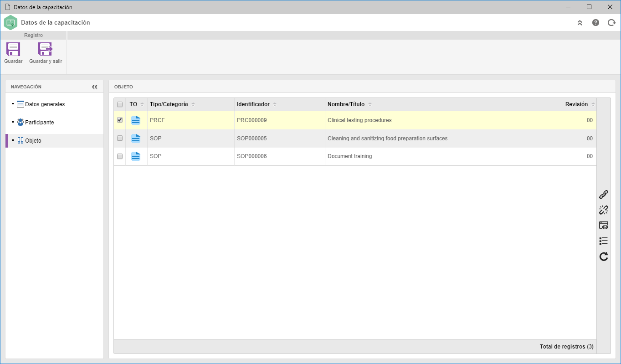Click the document icon in SOP000006 row
This screenshot has height=364, width=621.
click(136, 156)
